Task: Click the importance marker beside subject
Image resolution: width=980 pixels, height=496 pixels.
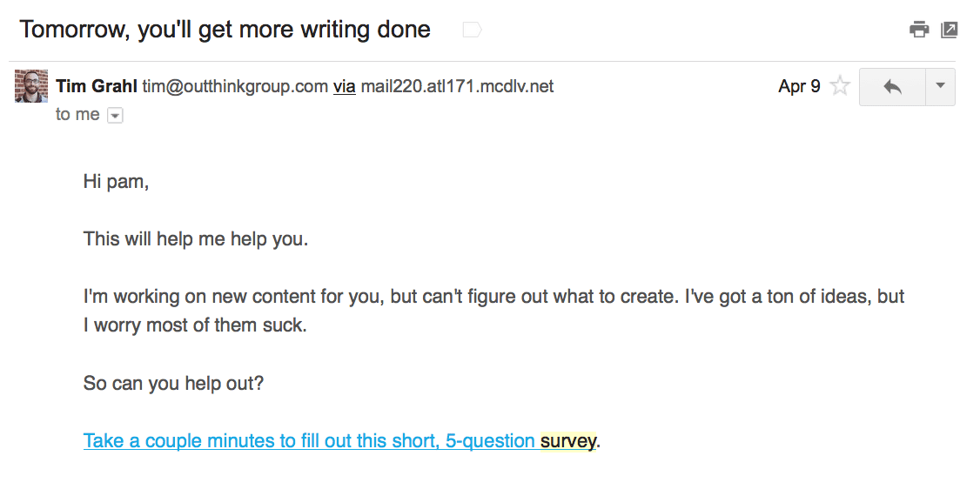Action: (472, 30)
